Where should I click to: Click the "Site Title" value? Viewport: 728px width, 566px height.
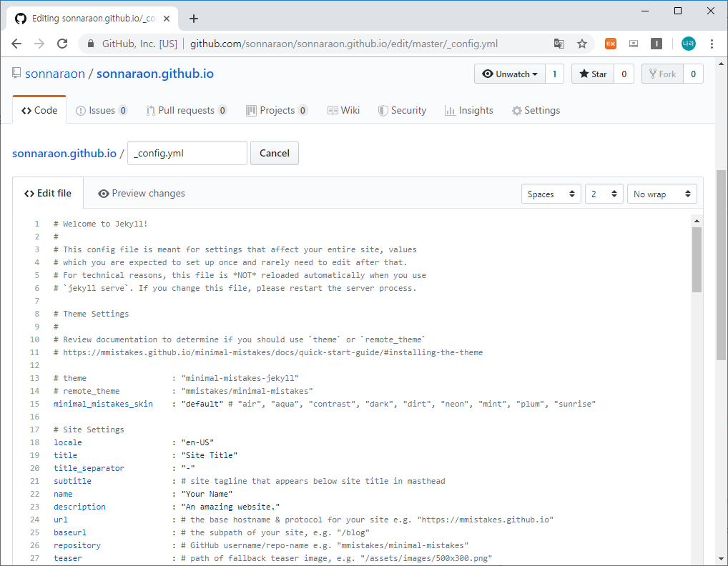tap(210, 455)
